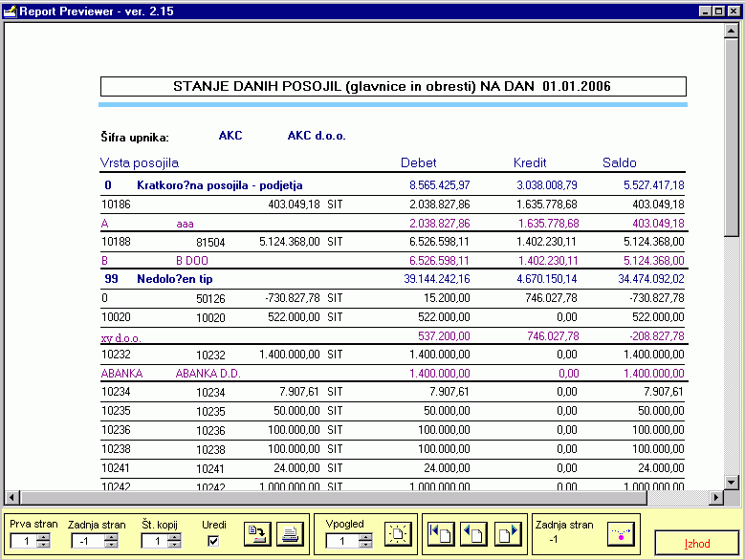Screen dimensions: 745x560
Task: Click the vertical scrollbar thumb
Action: click(731, 138)
